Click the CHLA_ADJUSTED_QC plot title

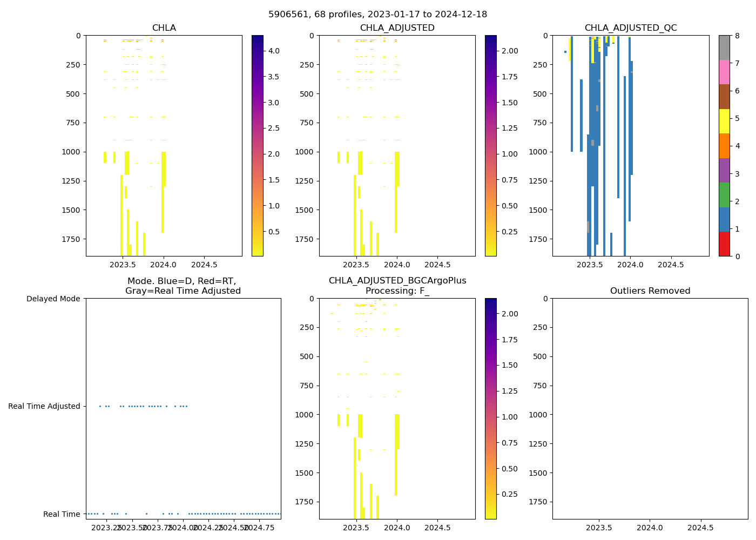[630, 28]
